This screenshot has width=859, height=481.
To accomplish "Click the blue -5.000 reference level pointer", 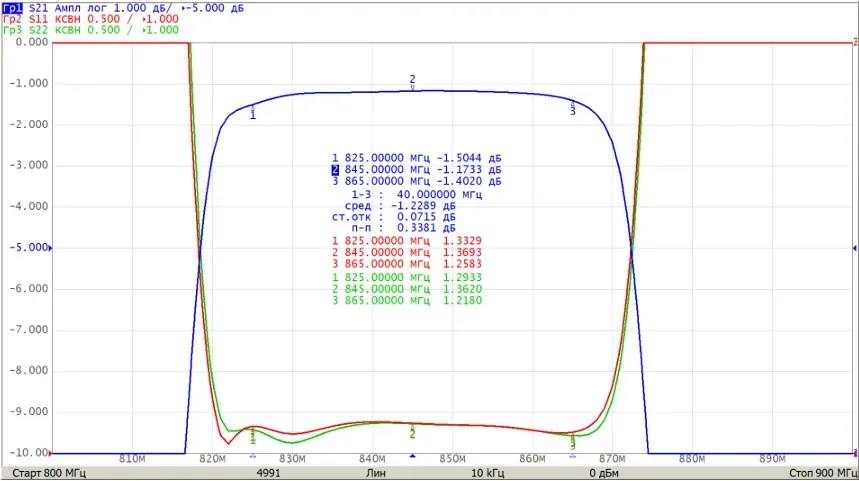I will 50,248.
